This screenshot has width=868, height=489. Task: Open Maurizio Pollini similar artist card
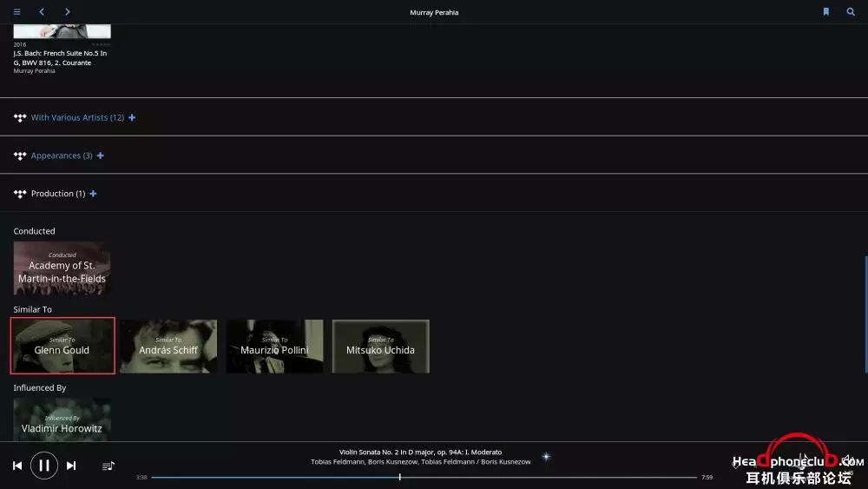[274, 346]
